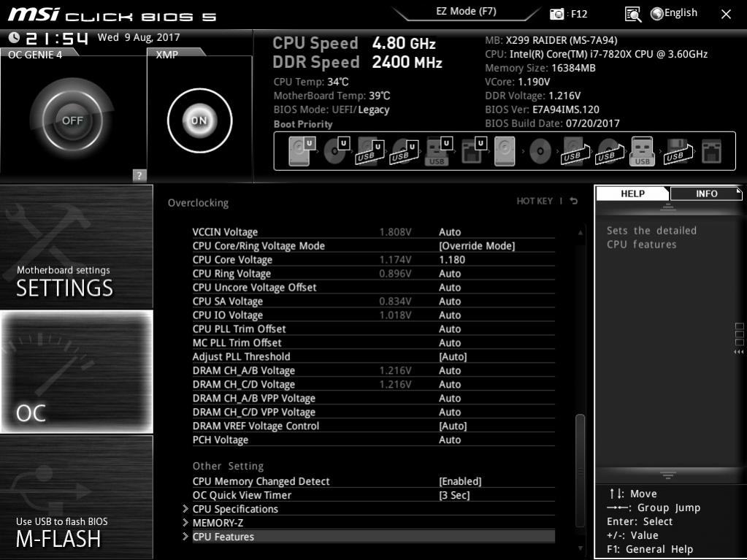
Task: Switch to EZ Mode (F7)
Action: [467, 11]
